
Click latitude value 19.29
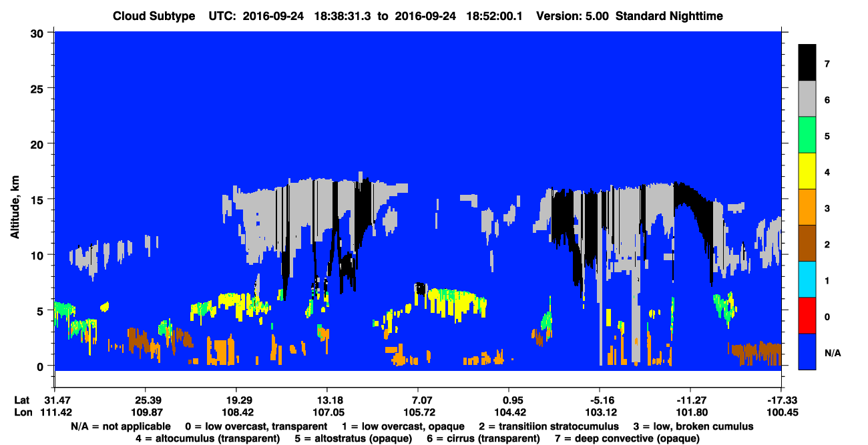coord(236,400)
